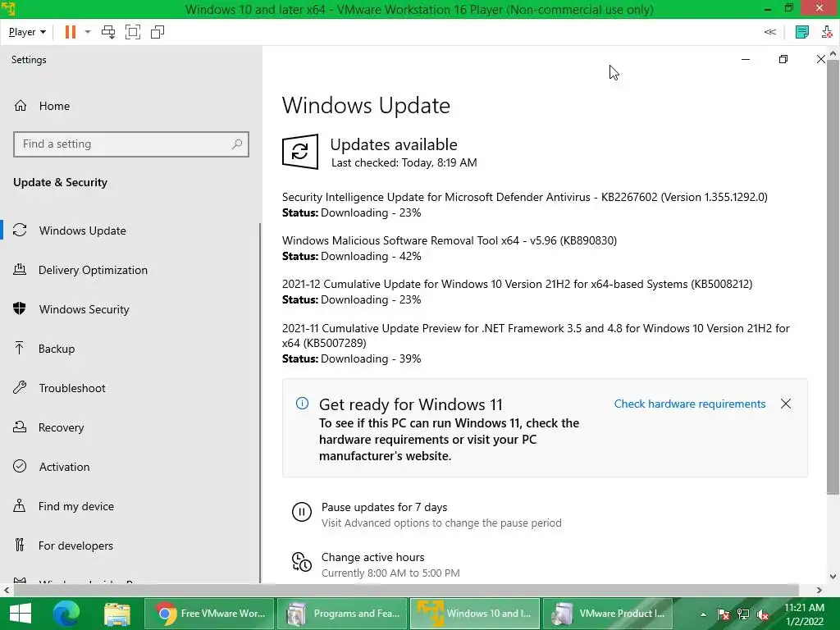Image resolution: width=840 pixels, height=630 pixels.
Task: Switch to Programs and Features taskbar window
Action: (x=343, y=614)
